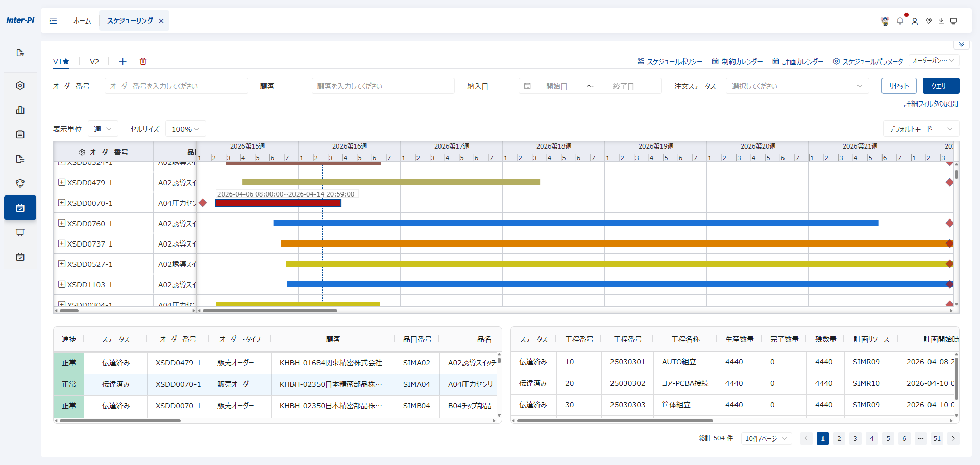Viewport: 980px width, 465px height.
Task: Open オーダーガン view dropdown
Action: (x=934, y=60)
